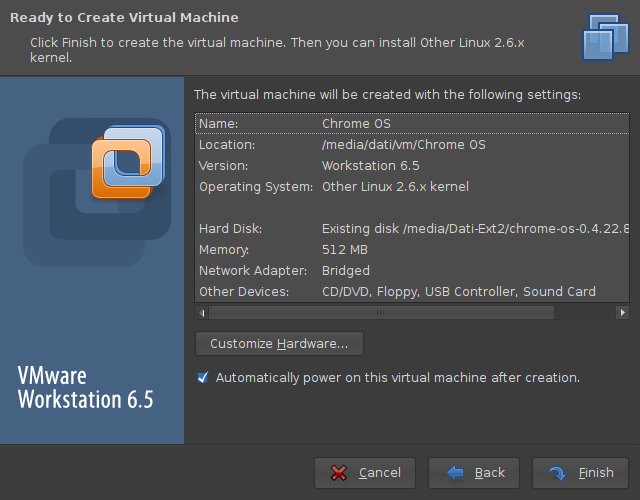Open Customize Hardware settings
Screen dimensions: 640x500
(x=279, y=344)
